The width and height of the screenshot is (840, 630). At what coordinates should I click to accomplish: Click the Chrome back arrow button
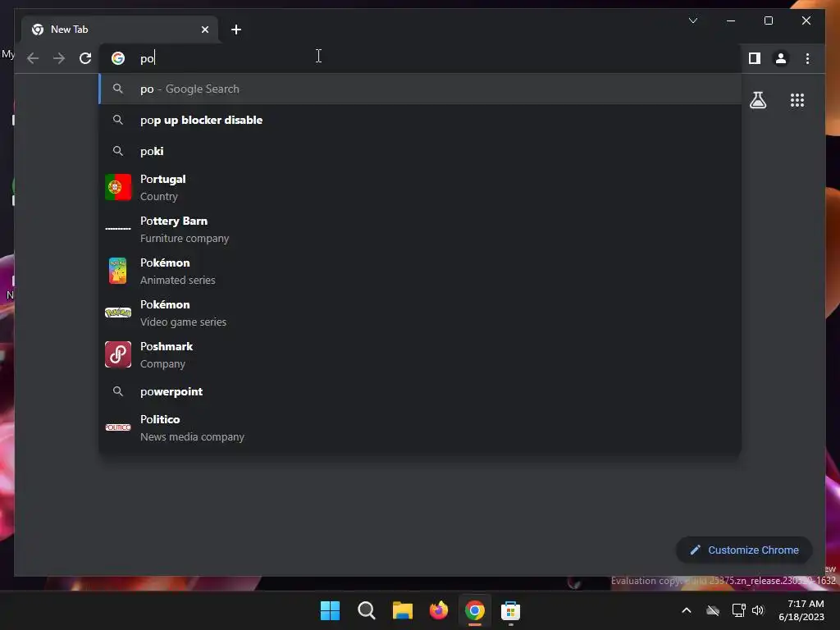[33, 58]
